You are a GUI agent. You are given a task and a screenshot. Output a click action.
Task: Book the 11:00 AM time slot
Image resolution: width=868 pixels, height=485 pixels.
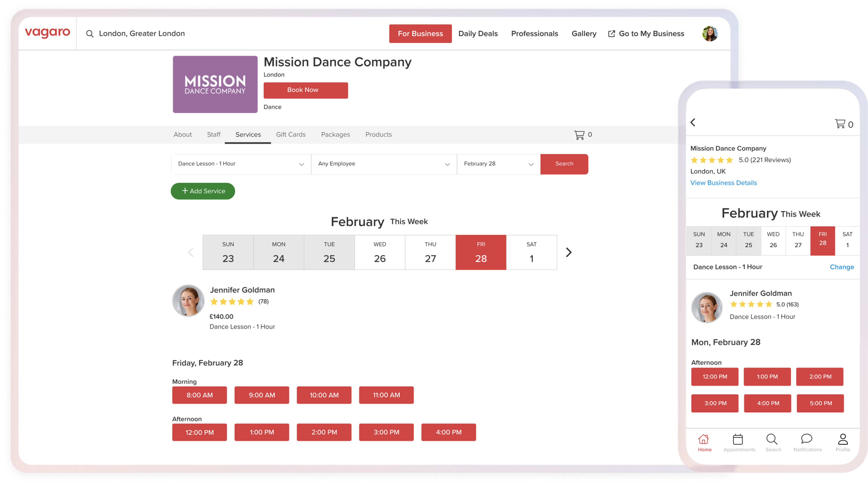click(x=387, y=395)
